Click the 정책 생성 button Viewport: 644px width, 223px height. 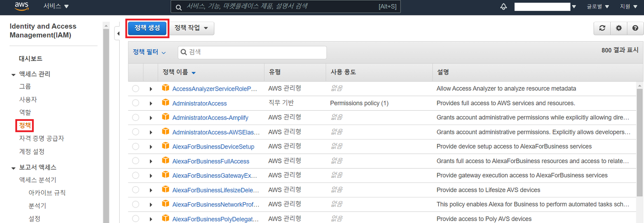[147, 28]
